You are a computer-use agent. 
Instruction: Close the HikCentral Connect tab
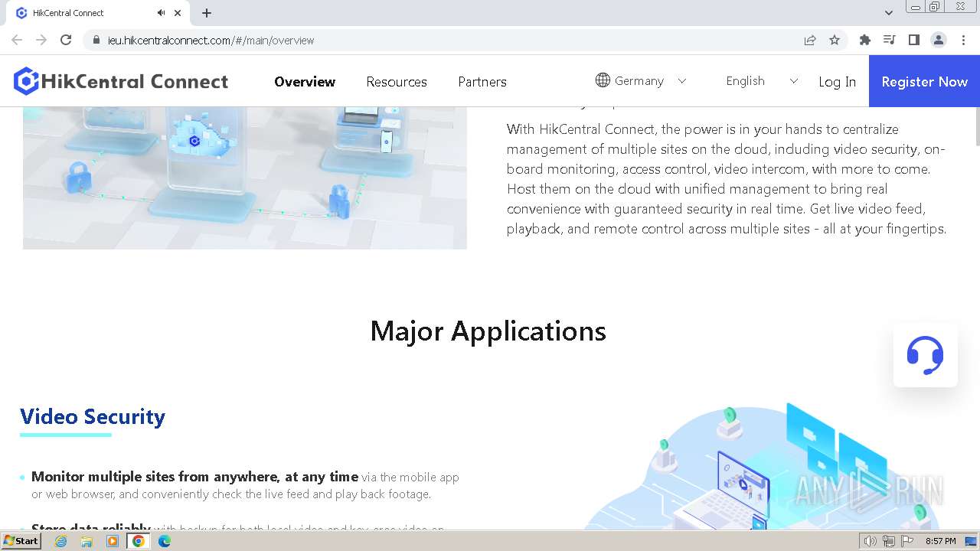click(x=178, y=13)
